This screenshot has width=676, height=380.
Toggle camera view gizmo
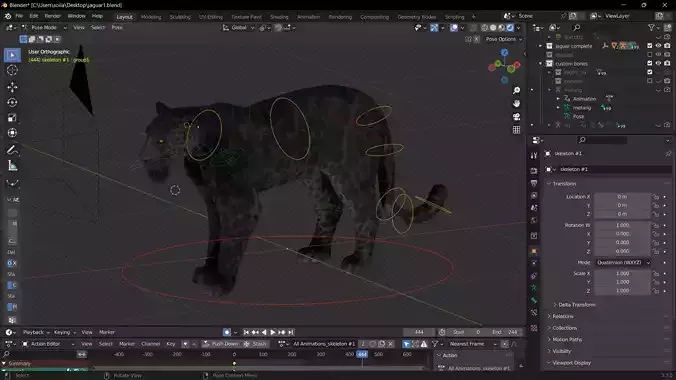(516, 117)
